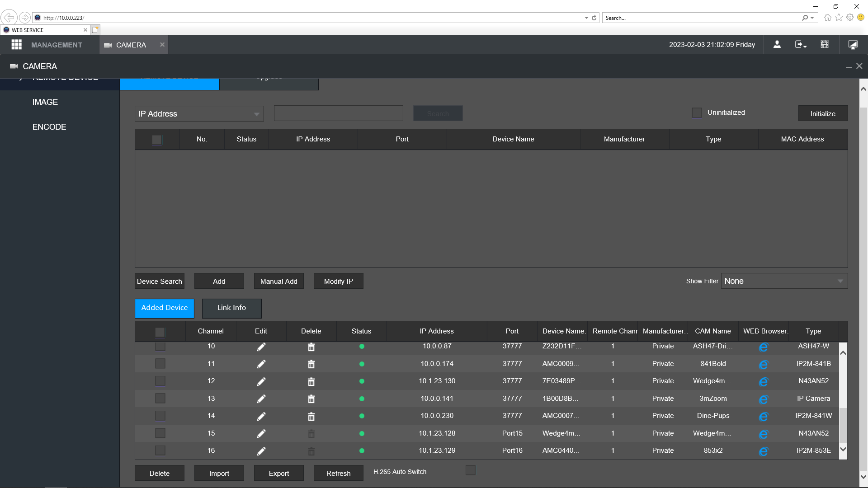Click the user account icon
Screen dimensions: 868x488
coord(777,44)
